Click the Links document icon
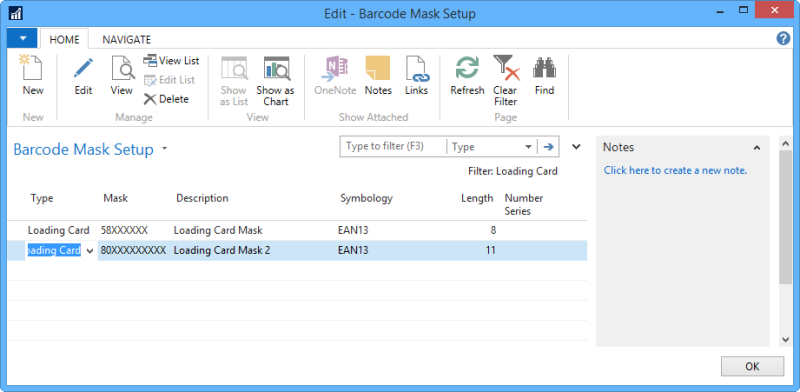 416,68
